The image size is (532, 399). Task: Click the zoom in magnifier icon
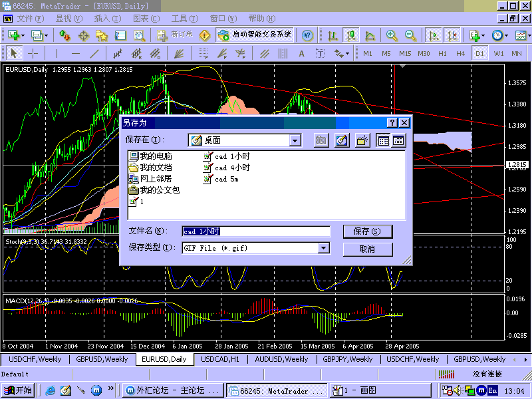click(392, 35)
